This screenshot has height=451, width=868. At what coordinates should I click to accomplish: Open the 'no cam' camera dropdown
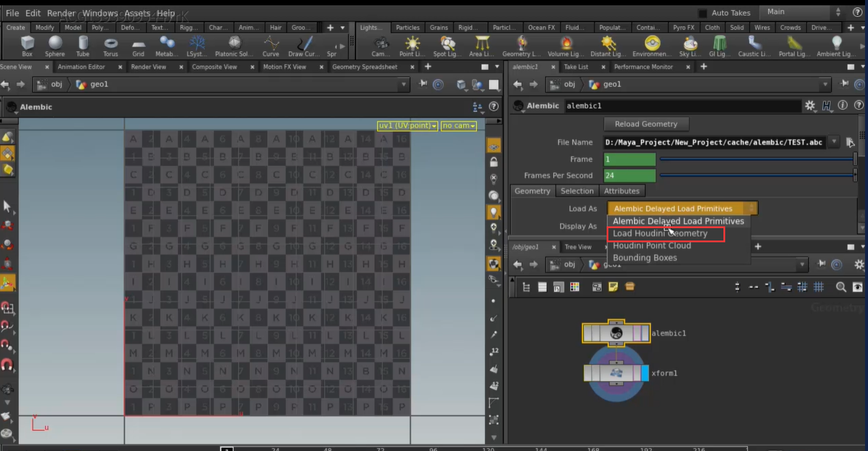458,125
